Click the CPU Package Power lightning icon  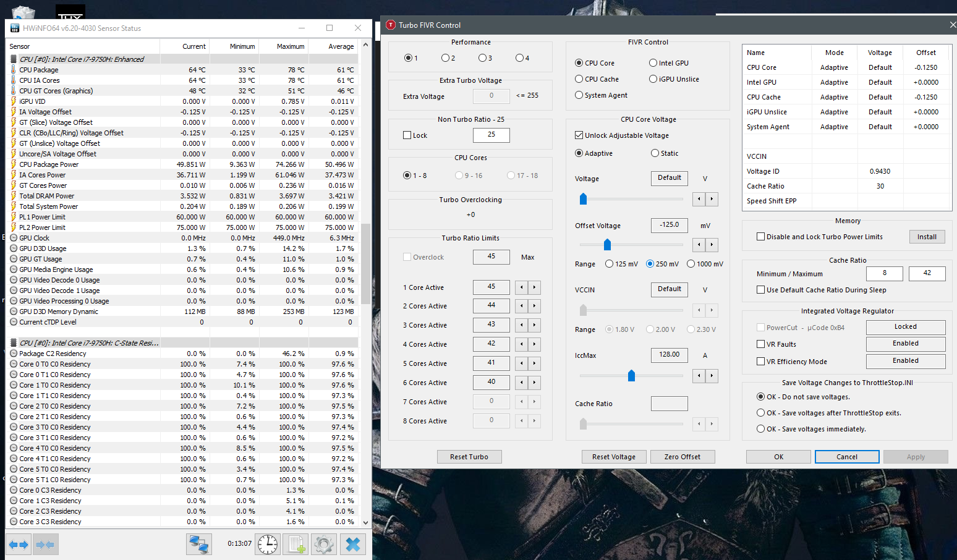point(14,164)
